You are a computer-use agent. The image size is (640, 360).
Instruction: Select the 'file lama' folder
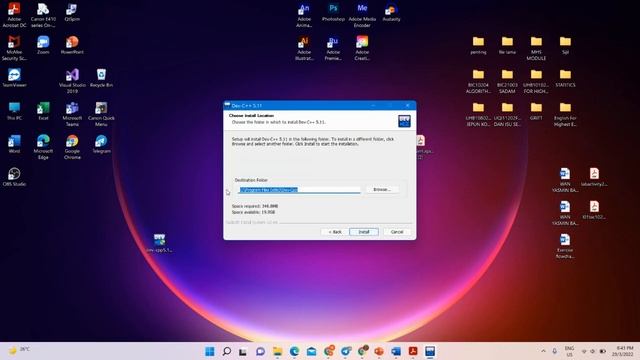[507, 45]
